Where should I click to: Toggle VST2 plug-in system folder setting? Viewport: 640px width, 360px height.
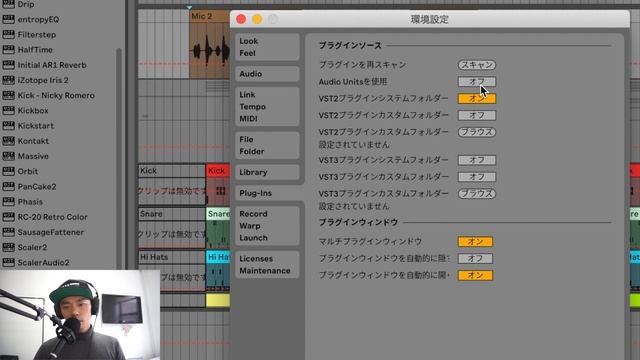(476, 98)
